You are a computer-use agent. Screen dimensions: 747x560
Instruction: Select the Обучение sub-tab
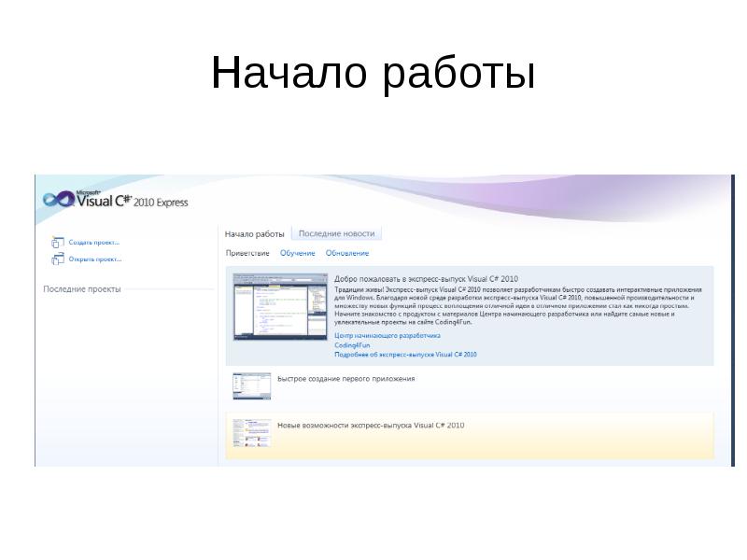(297, 253)
